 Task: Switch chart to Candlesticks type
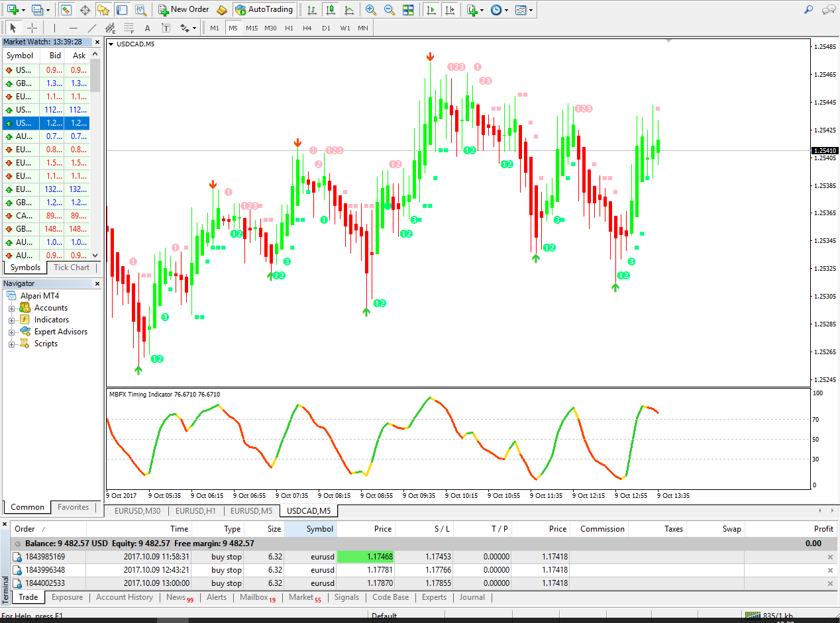click(x=330, y=10)
